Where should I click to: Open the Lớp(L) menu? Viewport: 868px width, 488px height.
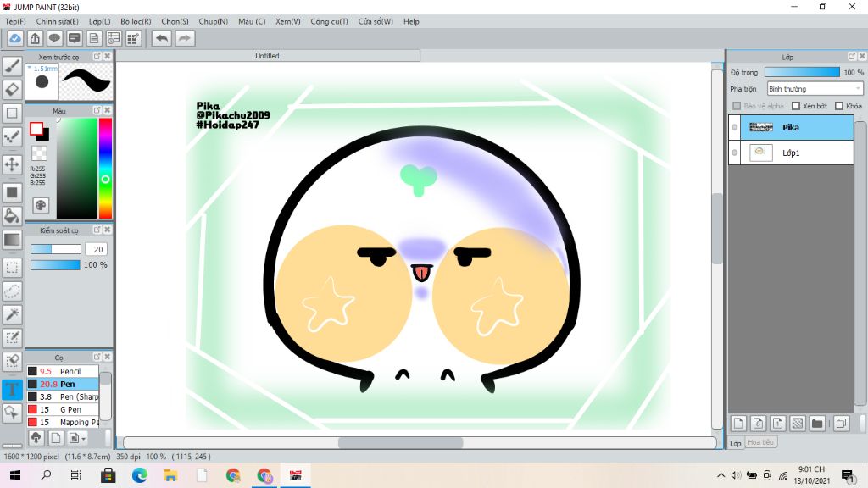[x=100, y=21]
